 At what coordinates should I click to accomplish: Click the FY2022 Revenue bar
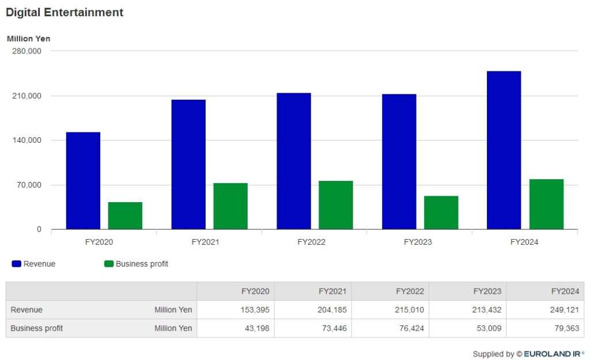click(x=294, y=161)
